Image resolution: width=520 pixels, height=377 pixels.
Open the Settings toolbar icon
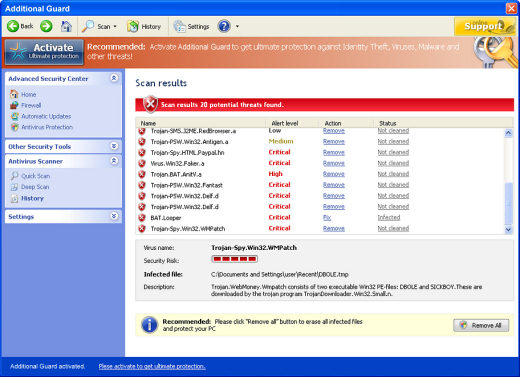179,26
